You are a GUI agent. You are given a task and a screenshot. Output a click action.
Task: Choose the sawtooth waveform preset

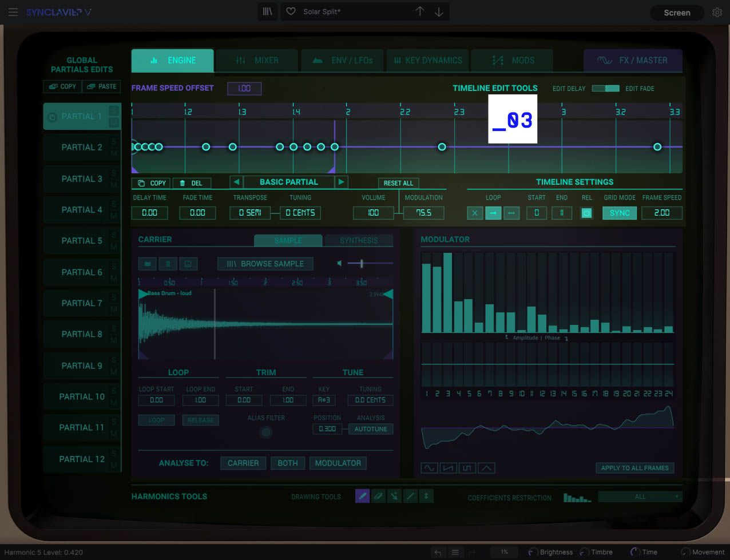click(448, 468)
